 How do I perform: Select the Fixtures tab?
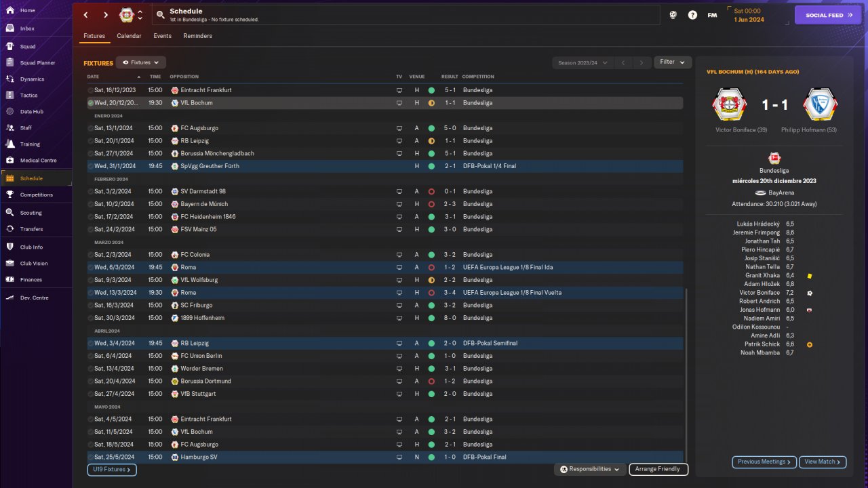tap(94, 36)
